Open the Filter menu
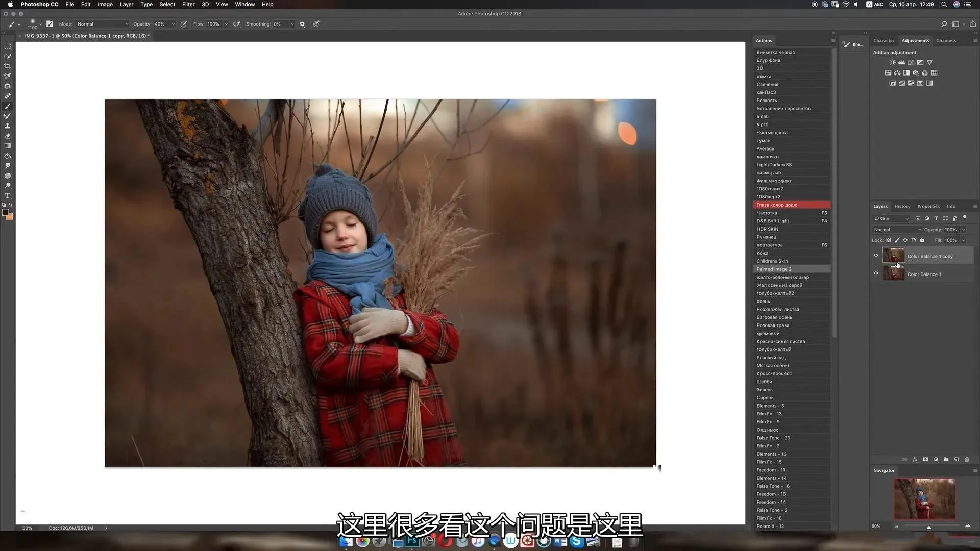This screenshot has height=551, width=980. pos(188,4)
